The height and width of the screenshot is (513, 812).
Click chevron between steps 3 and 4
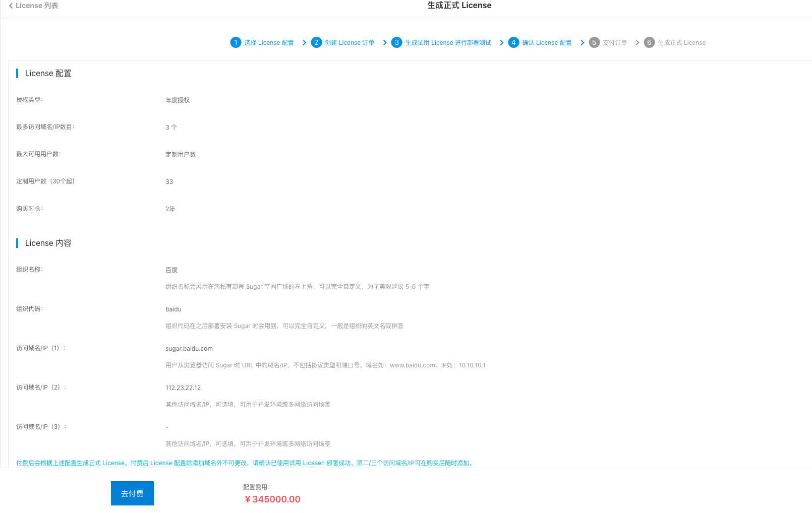coord(501,43)
